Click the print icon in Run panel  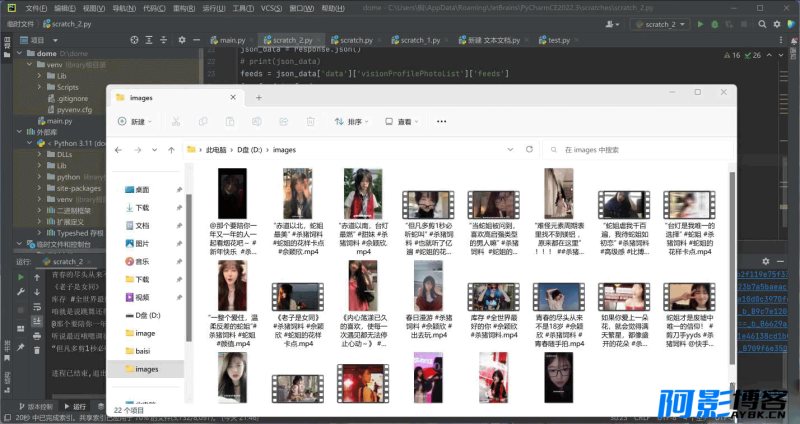[x=37, y=336]
